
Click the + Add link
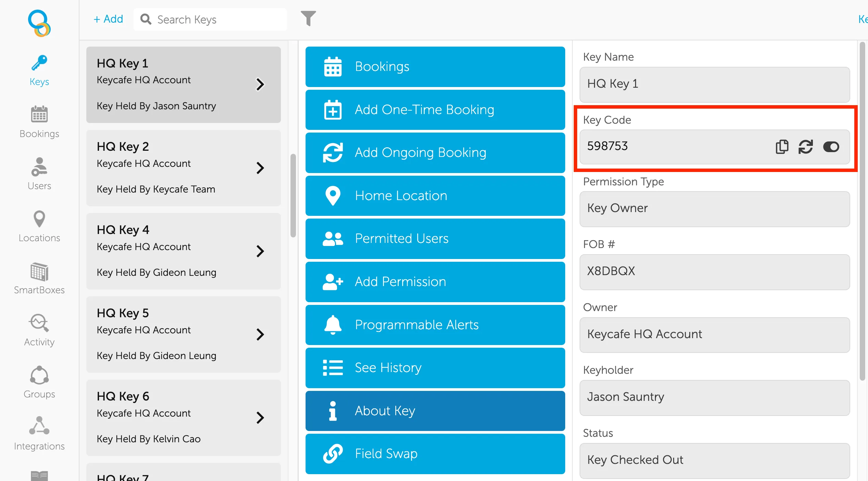click(x=108, y=19)
